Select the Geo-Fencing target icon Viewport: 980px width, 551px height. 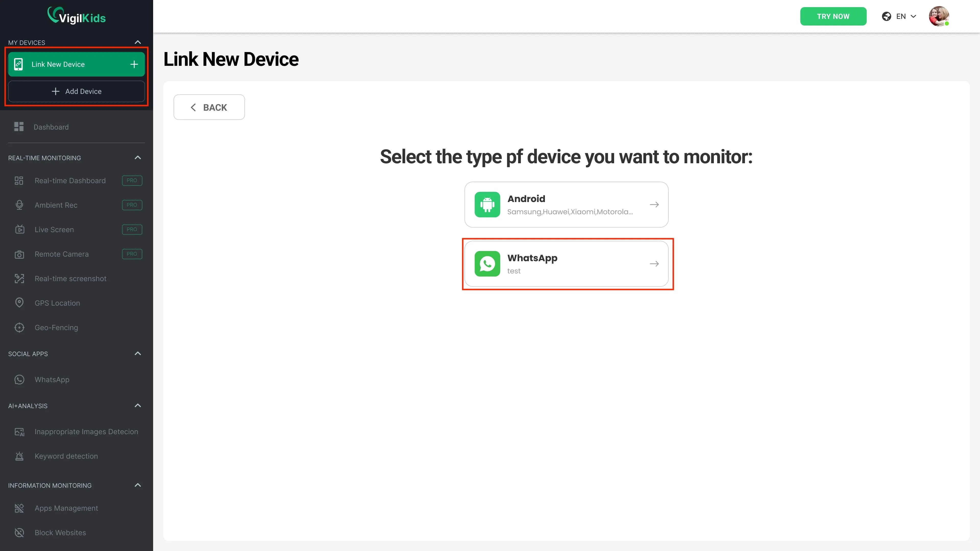coord(19,327)
